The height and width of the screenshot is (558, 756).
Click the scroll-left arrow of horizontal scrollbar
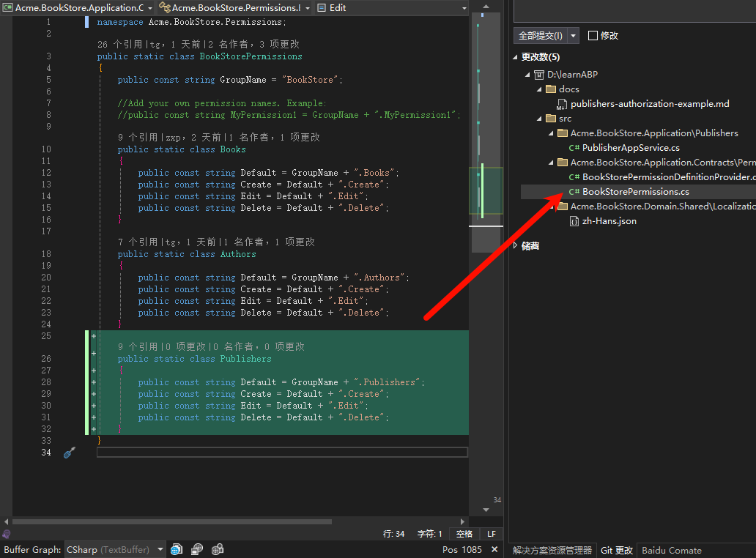pyautogui.click(x=6, y=521)
